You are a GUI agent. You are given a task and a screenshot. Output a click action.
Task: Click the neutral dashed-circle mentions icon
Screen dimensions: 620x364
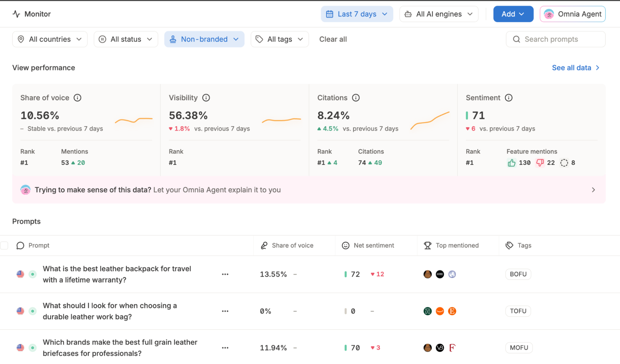tap(564, 163)
